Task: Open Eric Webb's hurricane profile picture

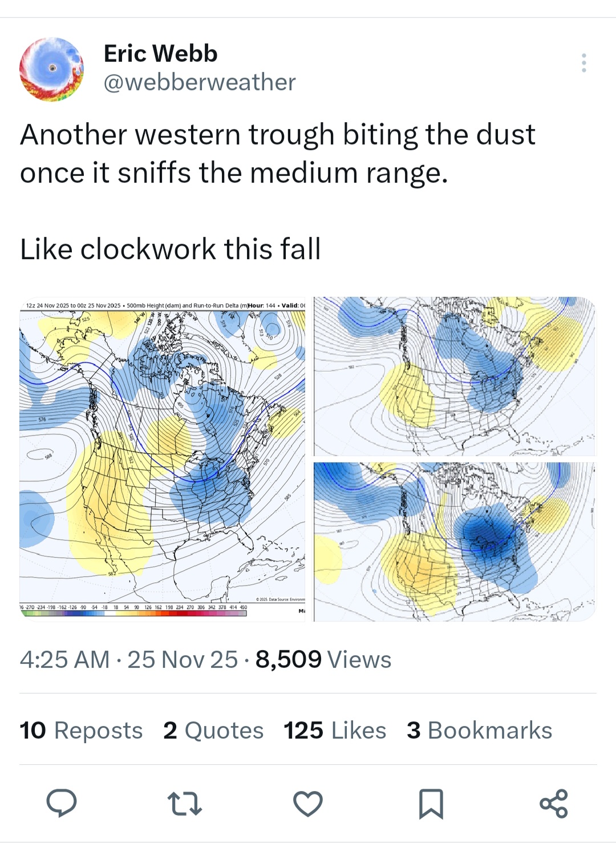Action: pos(51,69)
